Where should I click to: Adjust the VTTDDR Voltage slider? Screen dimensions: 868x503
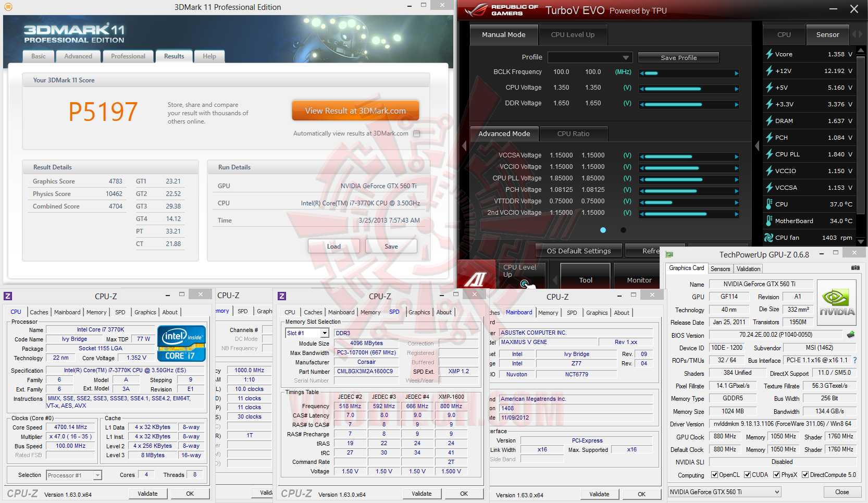(x=689, y=202)
